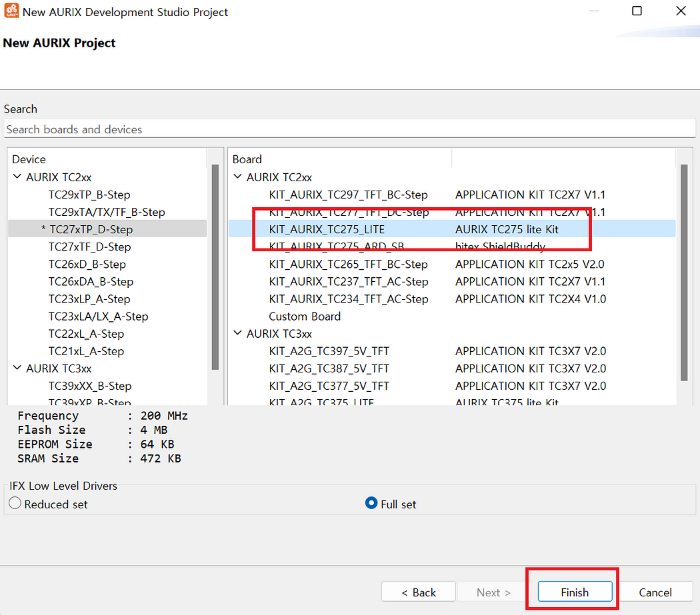Go back with the Back button

(418, 592)
